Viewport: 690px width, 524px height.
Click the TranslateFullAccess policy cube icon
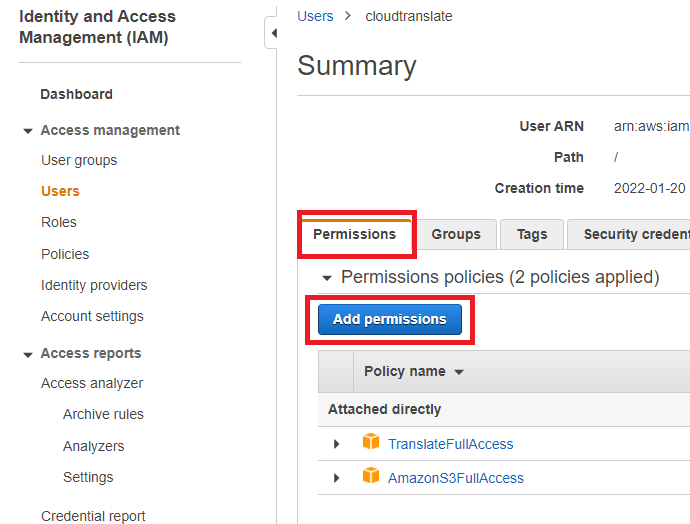371,443
